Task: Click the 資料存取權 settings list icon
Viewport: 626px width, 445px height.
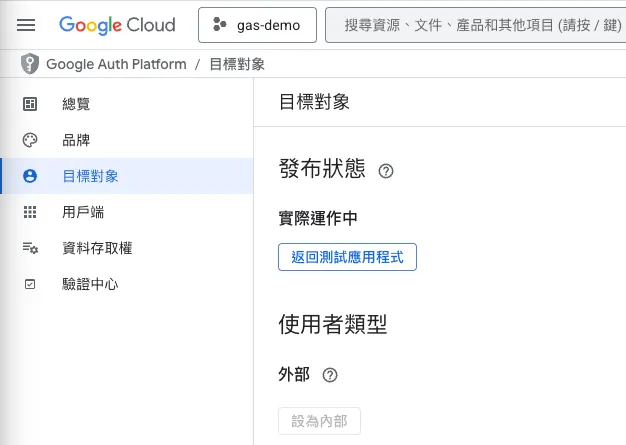Action: [x=30, y=248]
